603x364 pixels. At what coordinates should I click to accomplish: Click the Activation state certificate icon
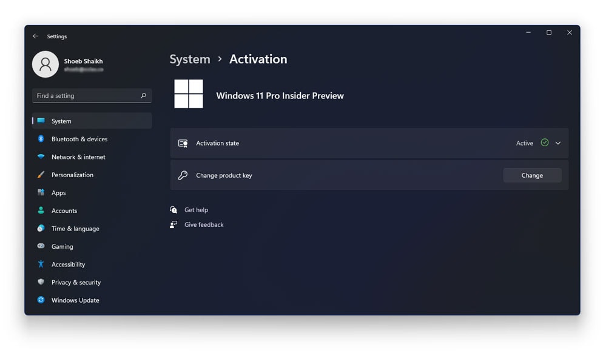click(x=183, y=143)
